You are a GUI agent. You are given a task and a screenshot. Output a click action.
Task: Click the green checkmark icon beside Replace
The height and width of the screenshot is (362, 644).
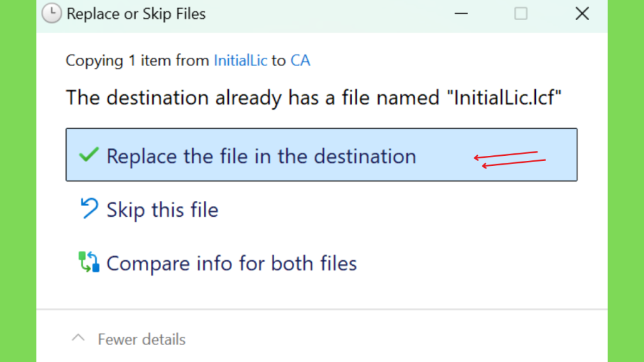tap(89, 155)
